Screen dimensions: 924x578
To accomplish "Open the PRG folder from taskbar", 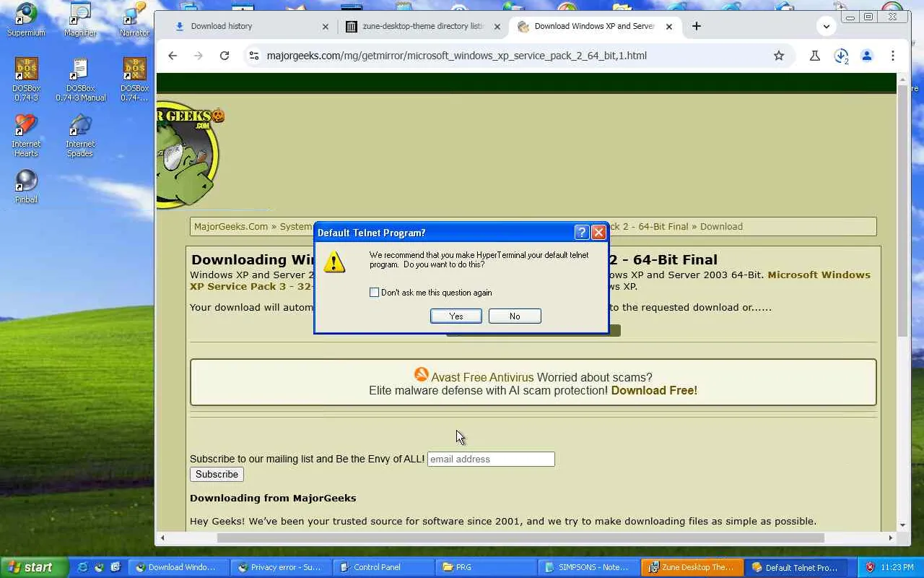I will coord(488,567).
